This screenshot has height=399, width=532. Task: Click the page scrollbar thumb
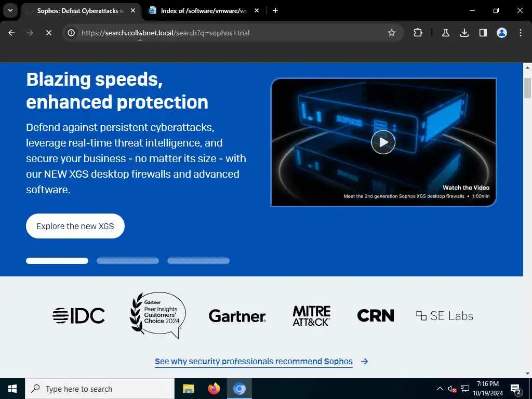click(x=527, y=87)
